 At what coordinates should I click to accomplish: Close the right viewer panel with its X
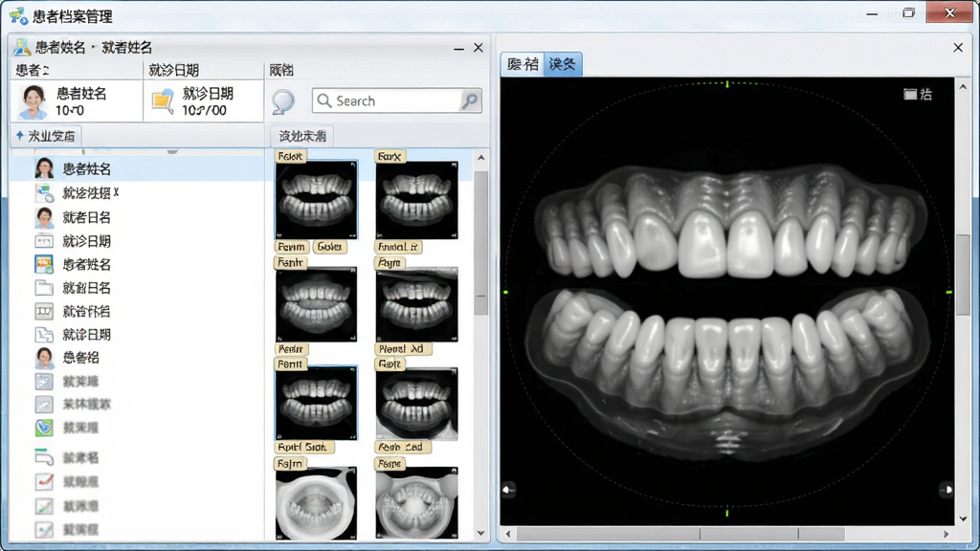coord(958,48)
